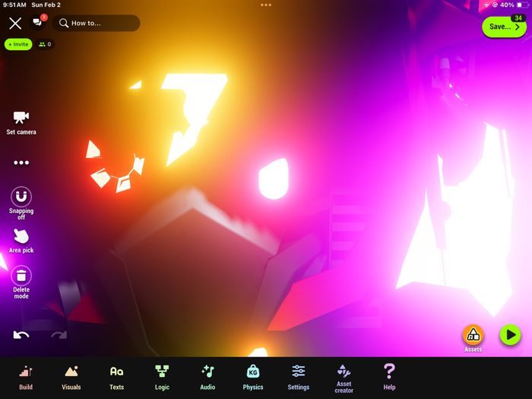Viewport: 532px width, 399px height.
Task: Open the Physics menu
Action: click(x=253, y=378)
